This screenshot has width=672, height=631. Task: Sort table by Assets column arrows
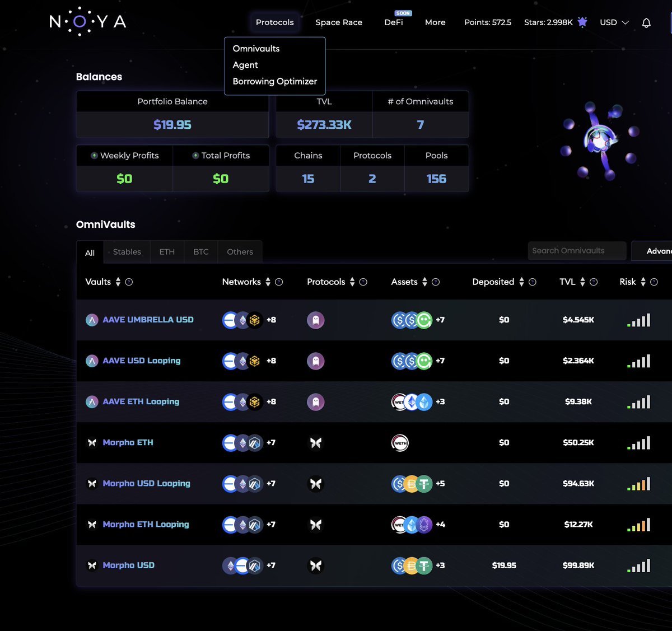[424, 282]
